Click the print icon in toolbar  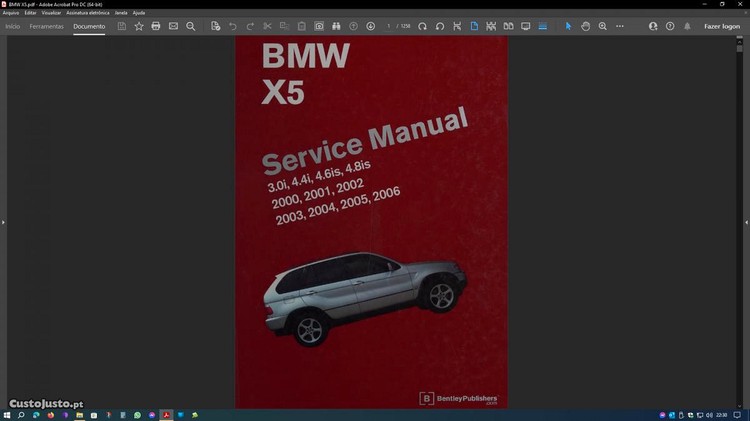click(156, 26)
